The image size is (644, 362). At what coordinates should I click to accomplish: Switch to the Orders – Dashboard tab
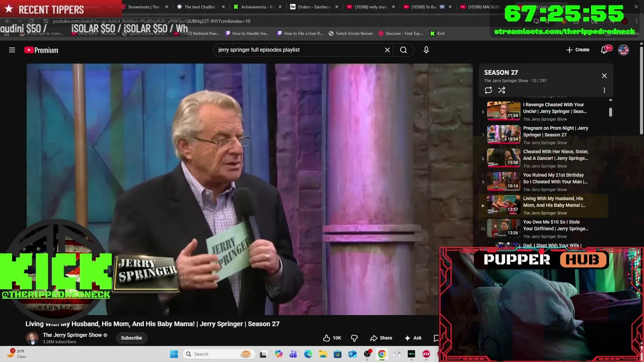tap(314, 7)
